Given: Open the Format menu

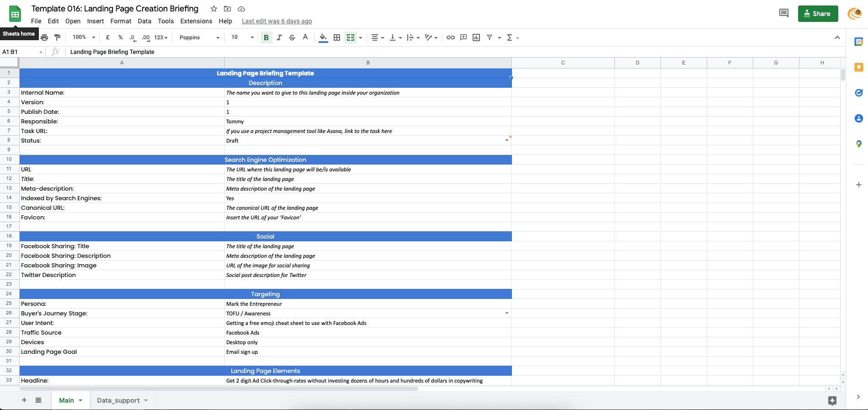Looking at the screenshot, I should click(x=121, y=21).
